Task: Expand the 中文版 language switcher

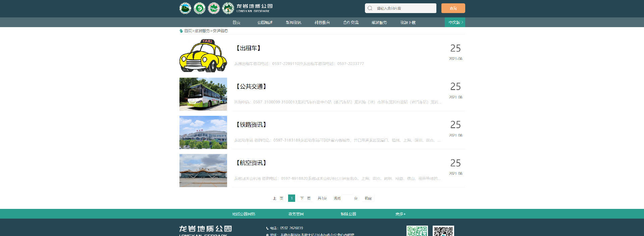Action: [455, 22]
